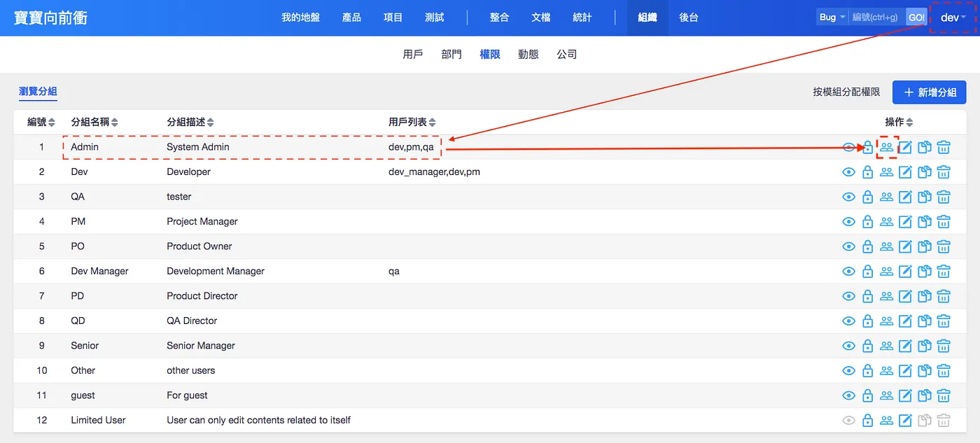View permissions of the guest group
Image resolution: width=980 pixels, height=443 pixels.
[848, 395]
